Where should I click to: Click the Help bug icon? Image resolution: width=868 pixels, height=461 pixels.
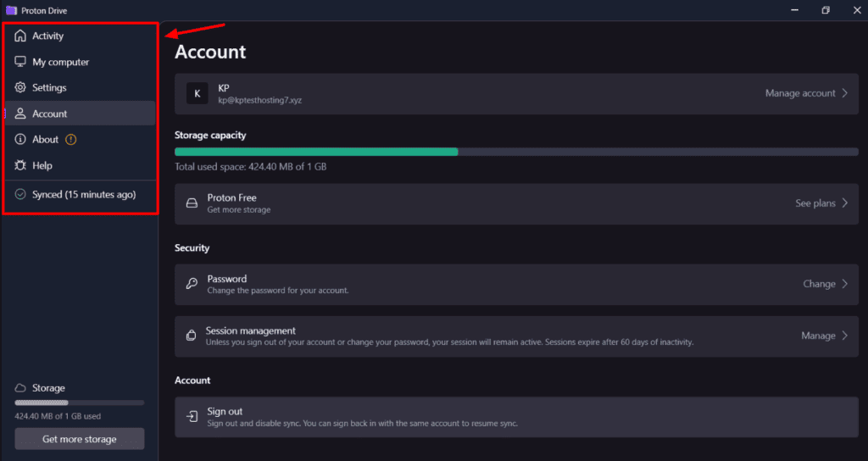click(x=21, y=166)
